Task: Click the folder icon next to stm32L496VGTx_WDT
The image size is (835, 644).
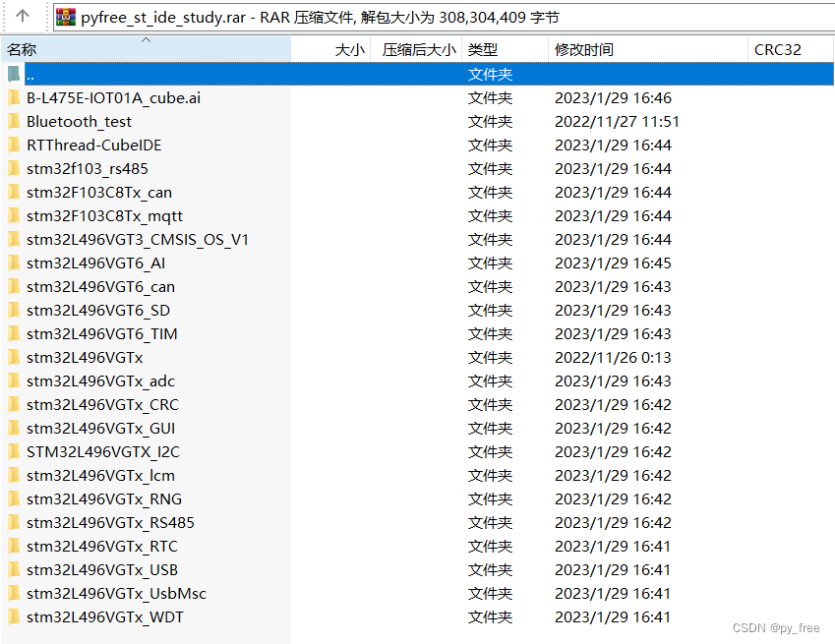Action: point(14,616)
